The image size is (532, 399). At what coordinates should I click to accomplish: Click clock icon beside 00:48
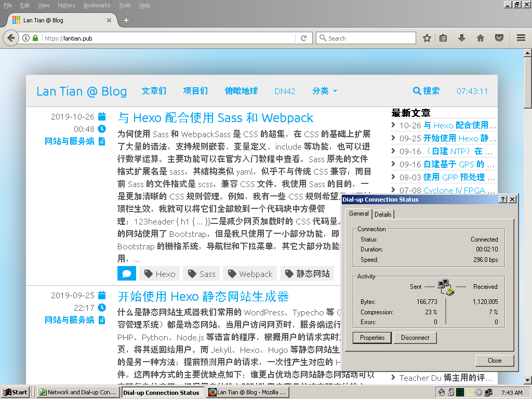[x=102, y=129]
